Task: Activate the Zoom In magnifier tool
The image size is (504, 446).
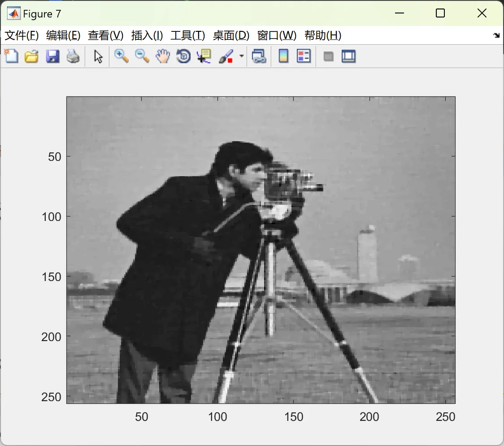Action: click(x=122, y=56)
